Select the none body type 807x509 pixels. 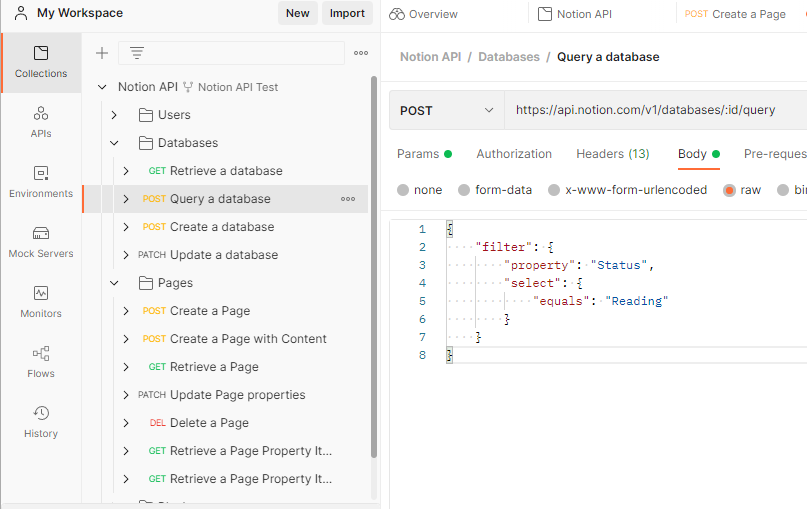tap(402, 190)
